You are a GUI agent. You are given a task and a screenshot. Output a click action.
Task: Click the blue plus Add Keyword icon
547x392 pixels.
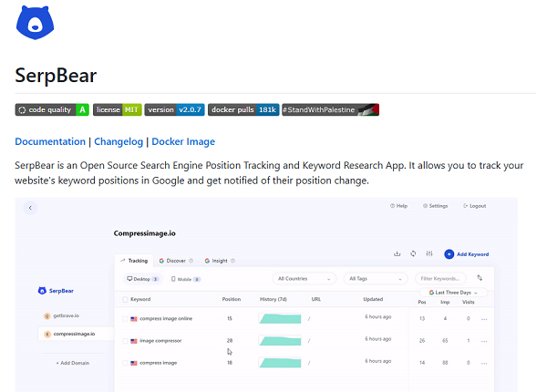449,254
